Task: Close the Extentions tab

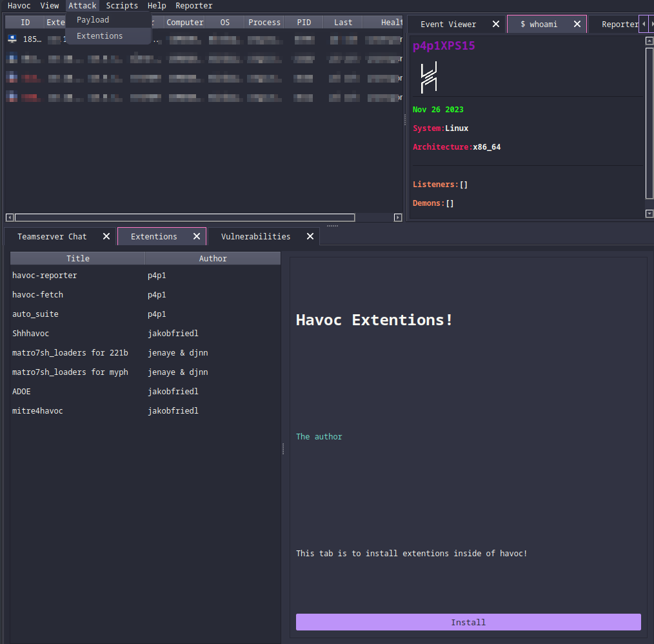Action: pos(197,237)
